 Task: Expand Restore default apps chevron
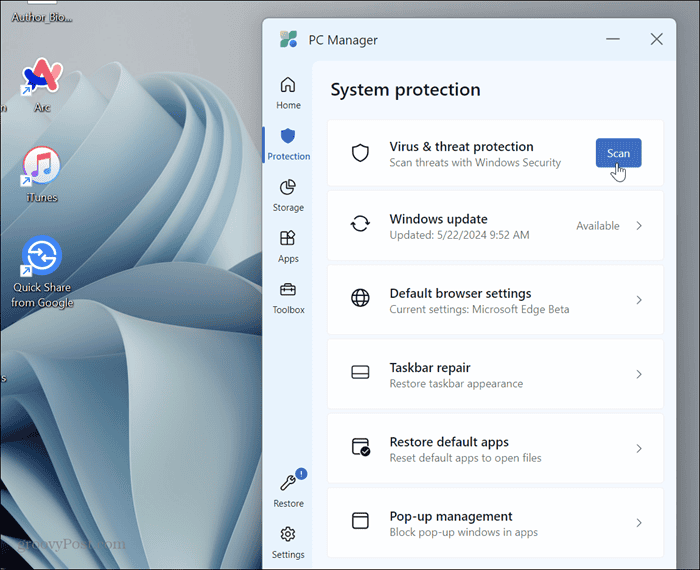click(639, 449)
